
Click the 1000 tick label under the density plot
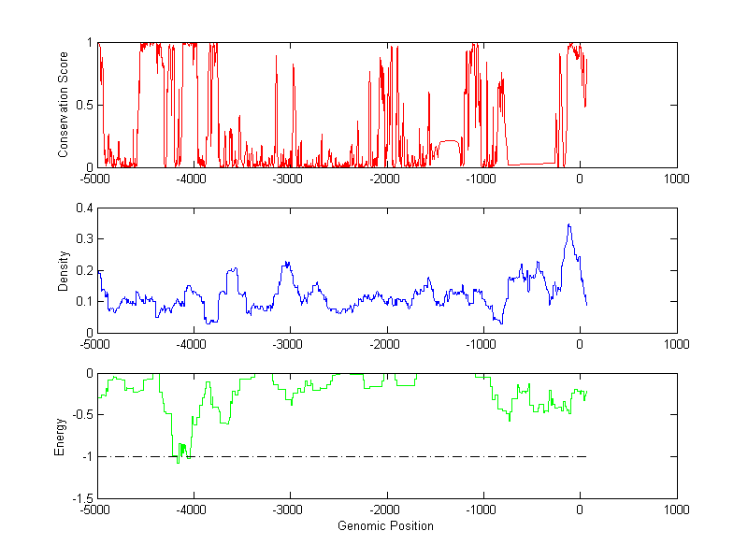[x=676, y=344]
